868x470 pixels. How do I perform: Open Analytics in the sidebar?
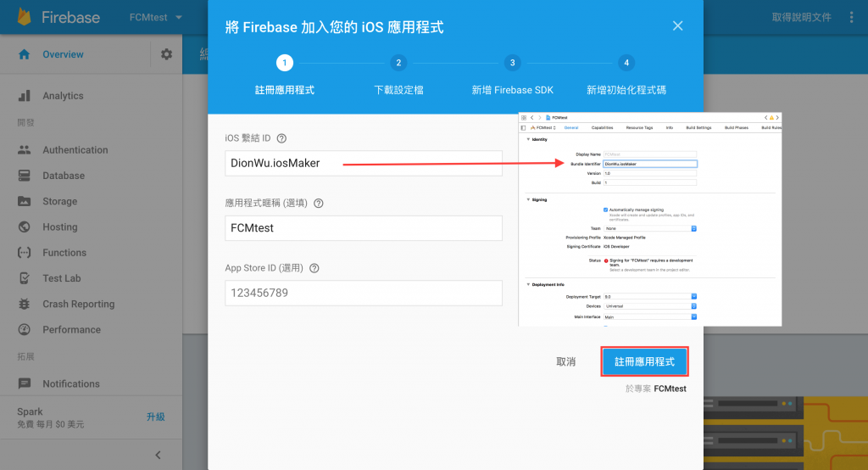pos(63,95)
